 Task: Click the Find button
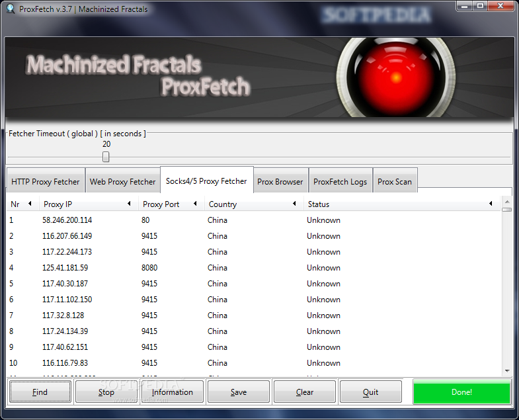pyautogui.click(x=40, y=392)
